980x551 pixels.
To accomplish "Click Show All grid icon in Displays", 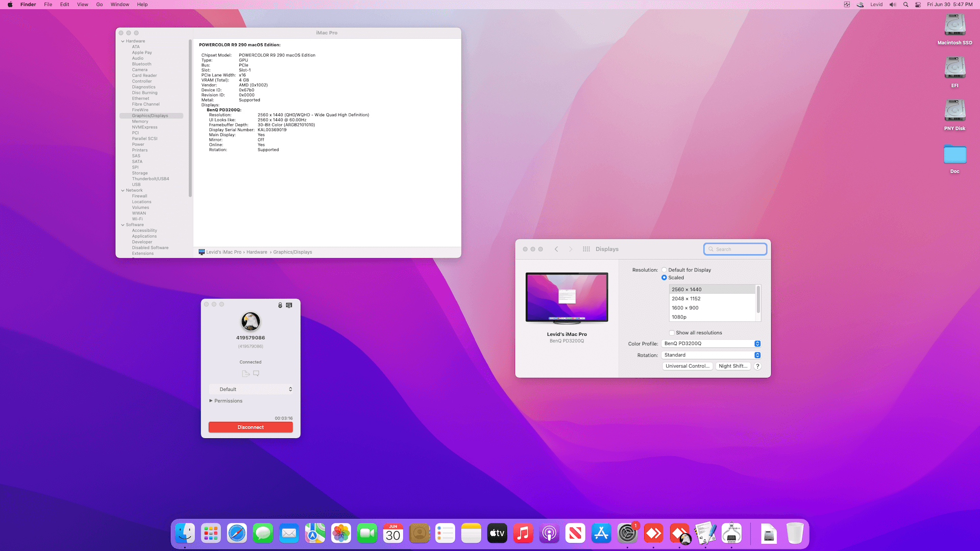I will pos(586,249).
